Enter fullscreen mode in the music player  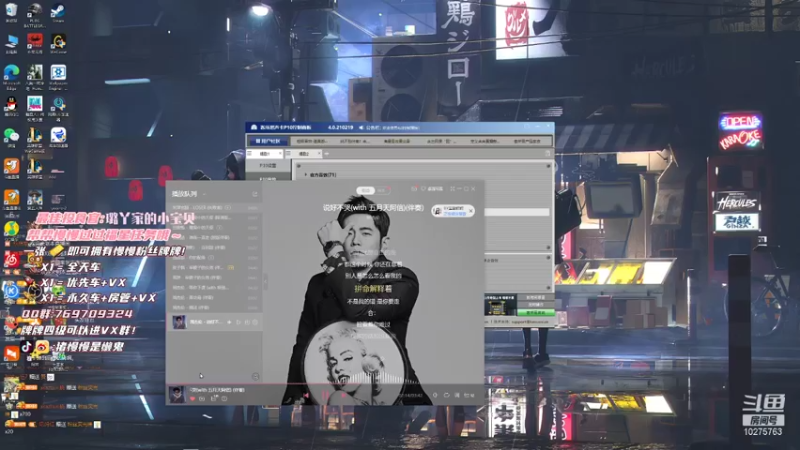(452, 189)
